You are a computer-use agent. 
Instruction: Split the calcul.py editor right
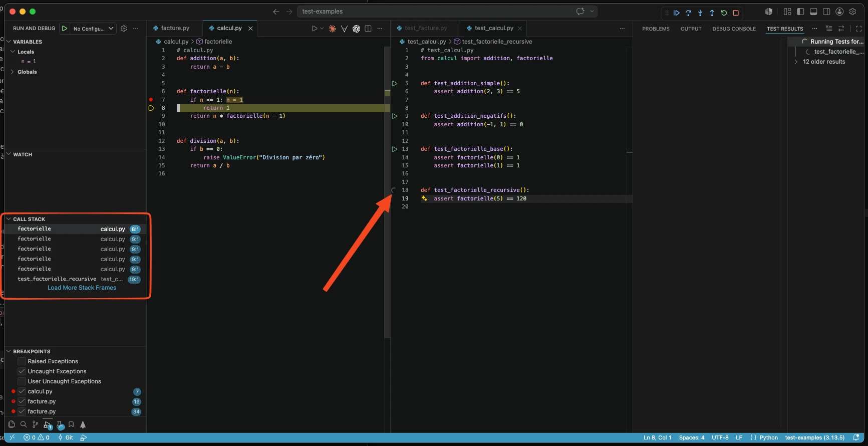368,29
